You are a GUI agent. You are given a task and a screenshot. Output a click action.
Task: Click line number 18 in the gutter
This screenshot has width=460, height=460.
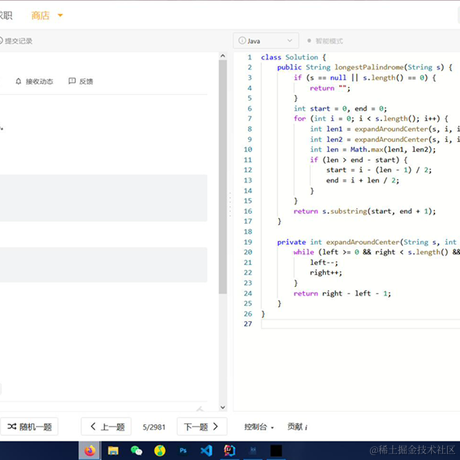click(x=248, y=232)
